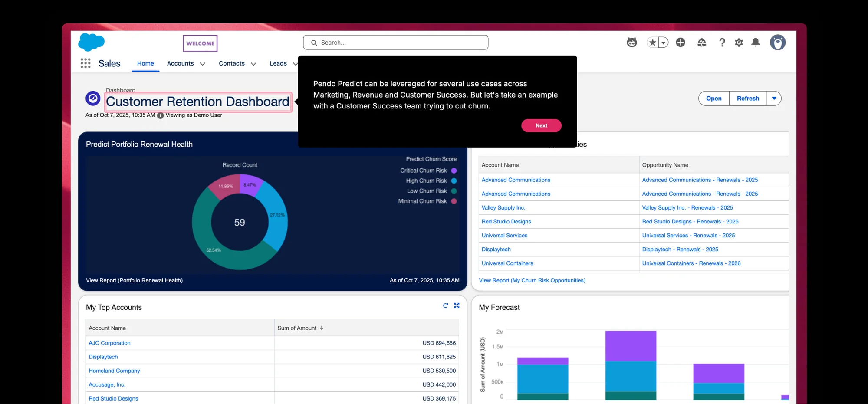Open the favorites list dropdown arrow

pos(663,43)
